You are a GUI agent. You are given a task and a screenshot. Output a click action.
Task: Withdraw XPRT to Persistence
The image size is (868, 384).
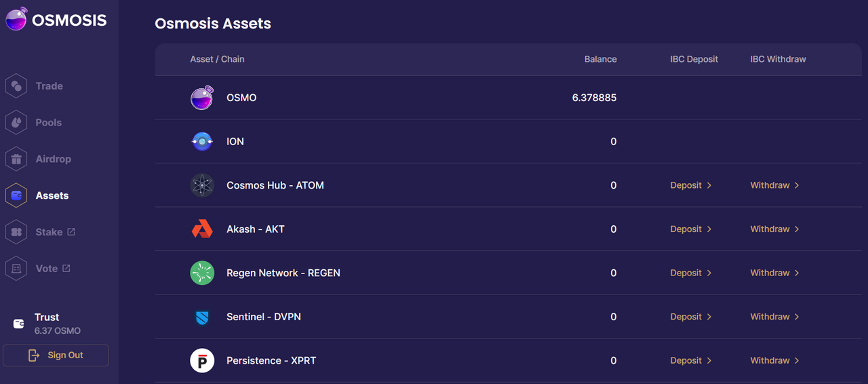774,360
